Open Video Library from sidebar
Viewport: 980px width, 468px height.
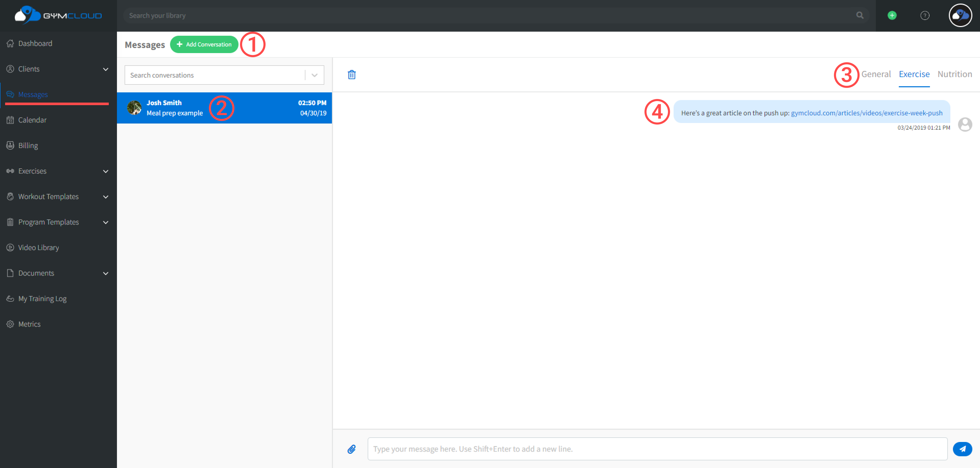pyautogui.click(x=38, y=248)
